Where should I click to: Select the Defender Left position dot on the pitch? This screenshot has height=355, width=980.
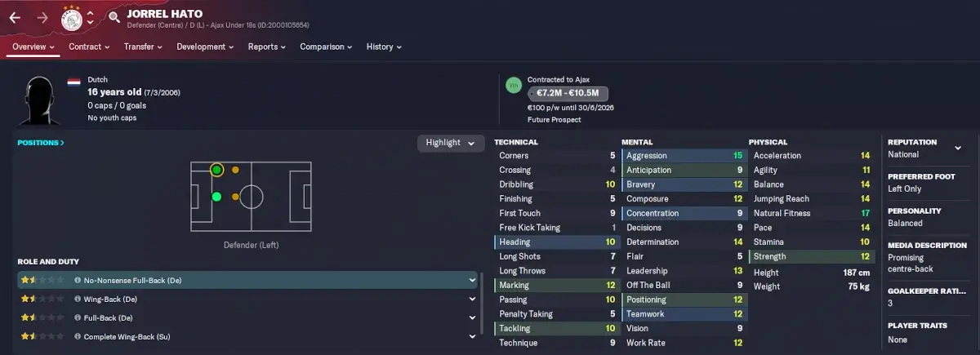(x=216, y=170)
